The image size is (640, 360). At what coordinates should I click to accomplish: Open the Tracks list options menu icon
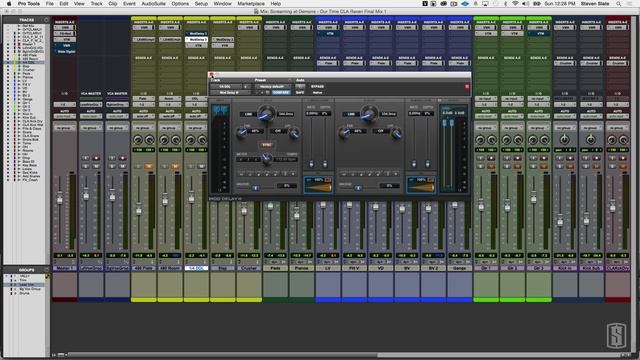point(46,20)
